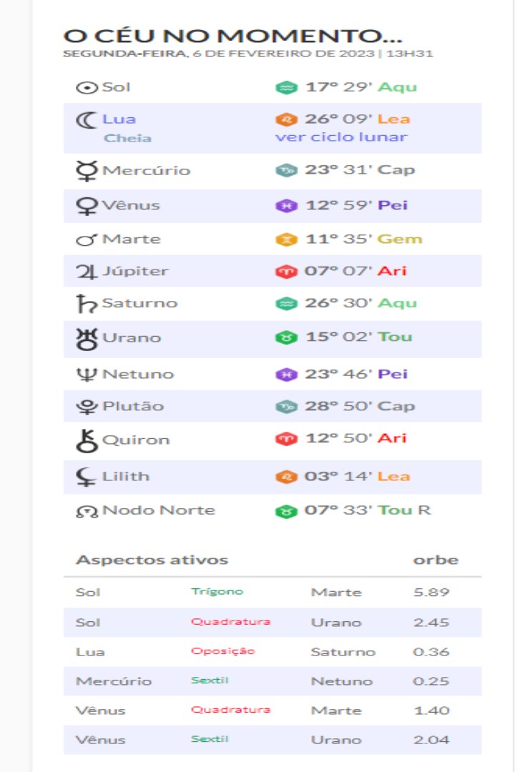Click the Quiron key glyph
The image size is (532, 772).
(x=87, y=440)
